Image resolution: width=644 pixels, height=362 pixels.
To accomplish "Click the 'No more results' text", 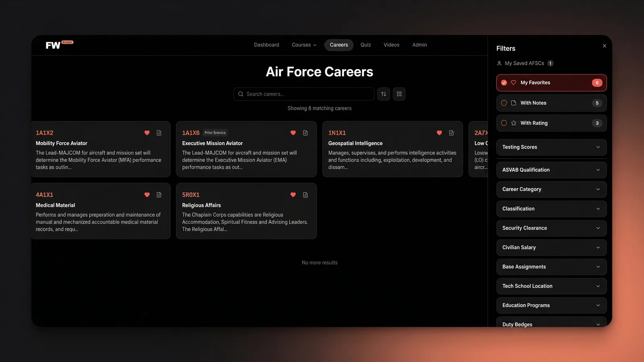I will 320,263.
